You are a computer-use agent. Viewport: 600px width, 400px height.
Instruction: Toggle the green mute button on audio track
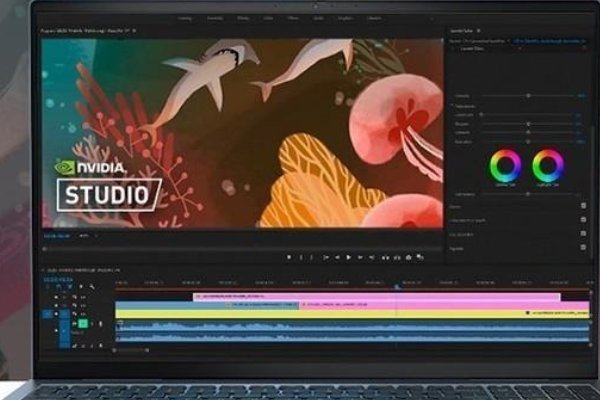click(82, 324)
